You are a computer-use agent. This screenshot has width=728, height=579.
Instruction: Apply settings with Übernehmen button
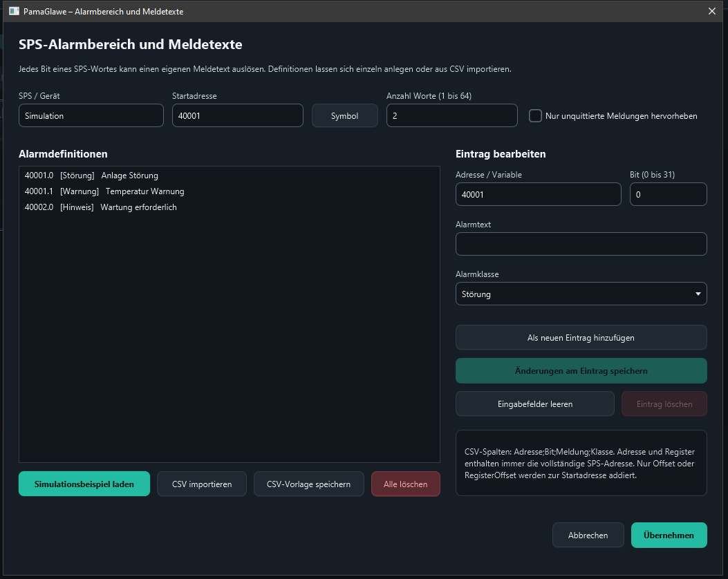coord(669,535)
